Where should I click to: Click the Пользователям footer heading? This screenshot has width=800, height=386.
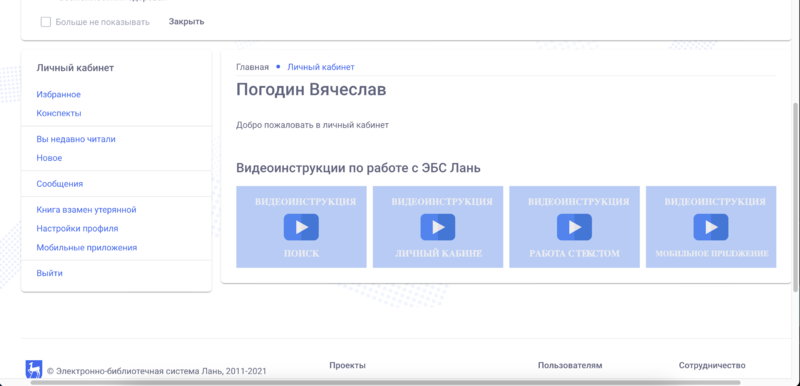click(570, 365)
